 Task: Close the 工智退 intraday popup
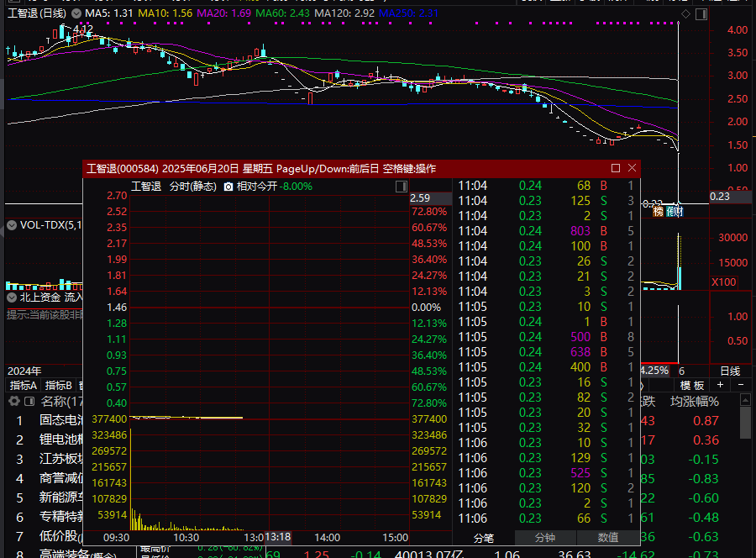tap(632, 168)
